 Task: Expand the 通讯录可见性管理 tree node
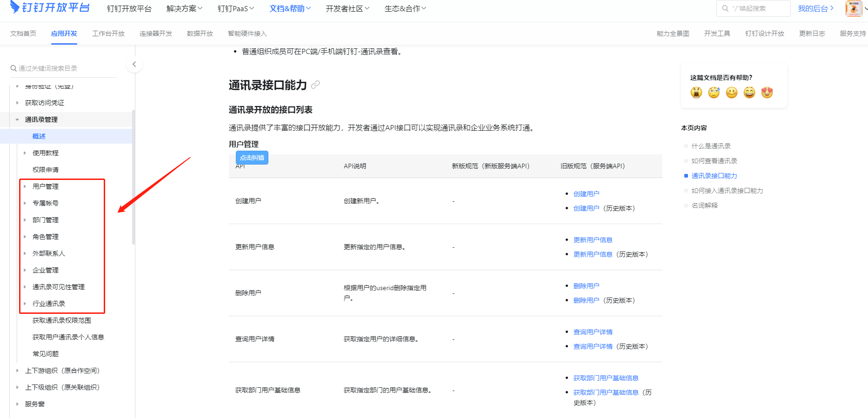[25, 287]
